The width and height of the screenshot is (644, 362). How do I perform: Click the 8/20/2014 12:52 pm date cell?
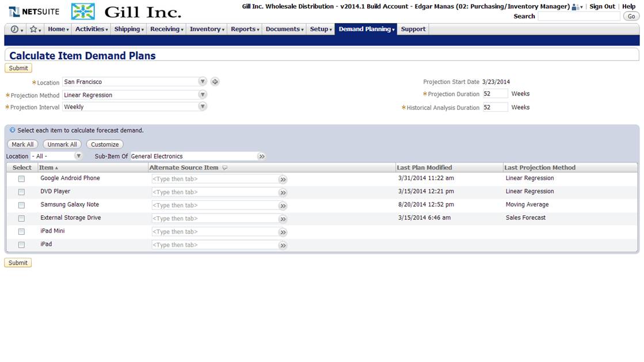[x=426, y=205]
